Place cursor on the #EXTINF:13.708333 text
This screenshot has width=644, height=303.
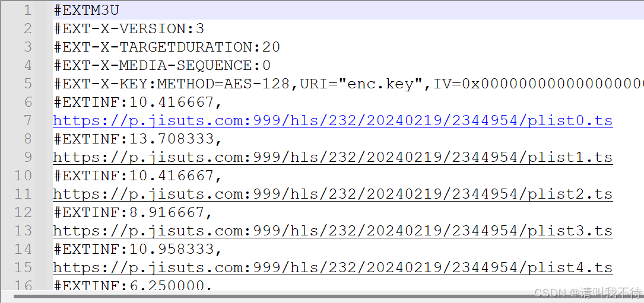pos(137,139)
